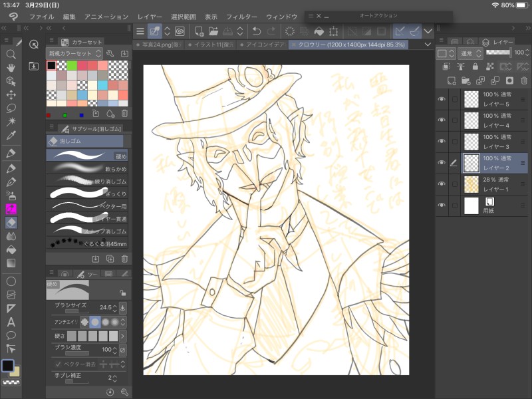
Task: Adjust the 手ブレ補正 stepper arrows
Action: point(114,378)
